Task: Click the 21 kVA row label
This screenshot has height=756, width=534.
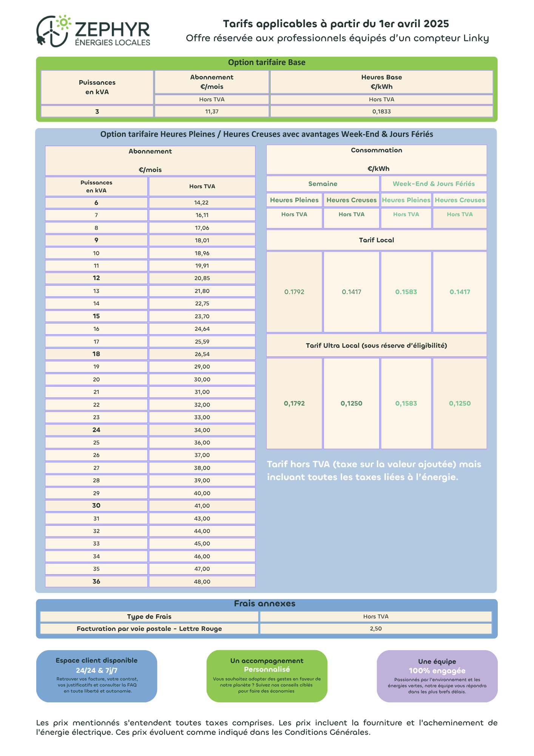Action: 96,392
